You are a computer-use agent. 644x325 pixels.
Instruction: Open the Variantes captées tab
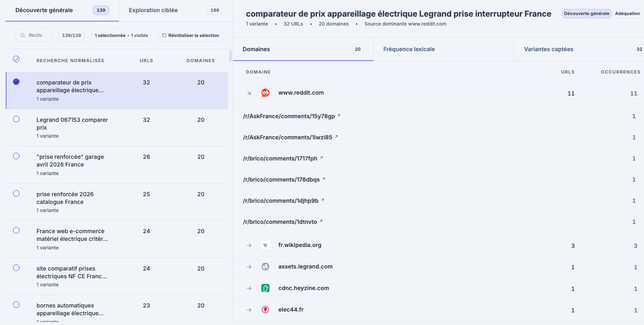coord(579,49)
